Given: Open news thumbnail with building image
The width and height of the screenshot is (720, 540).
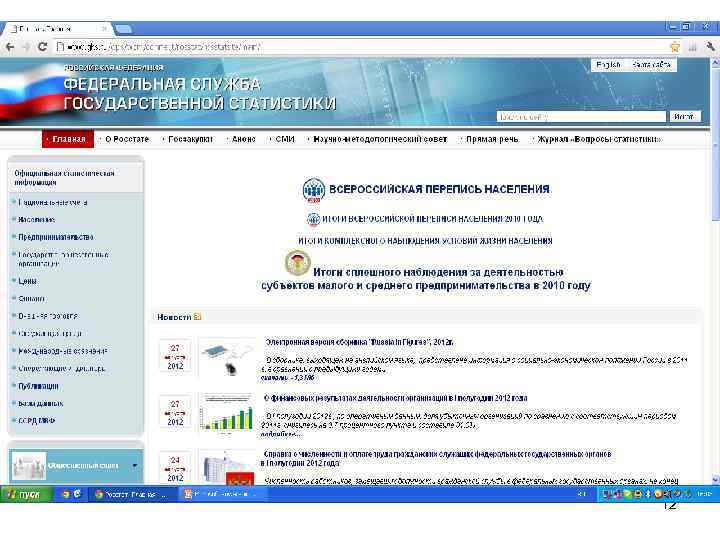Looking at the screenshot, I should [x=227, y=467].
